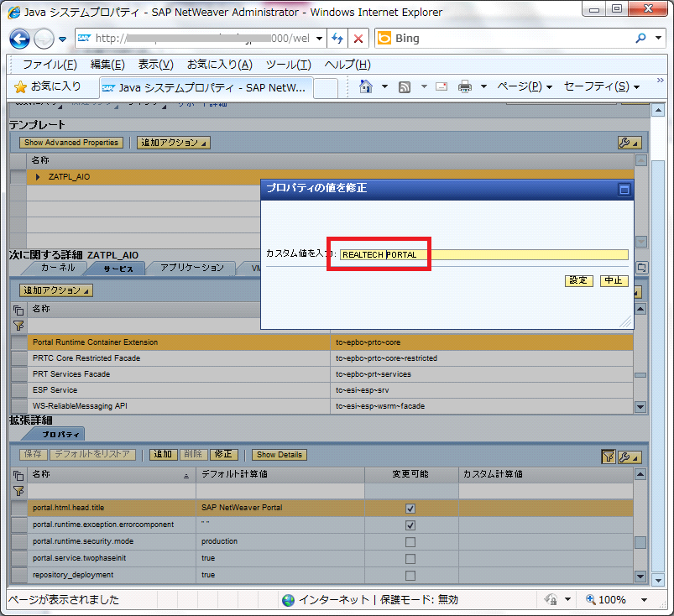
Task: Click the custom value input field
Action: point(484,255)
